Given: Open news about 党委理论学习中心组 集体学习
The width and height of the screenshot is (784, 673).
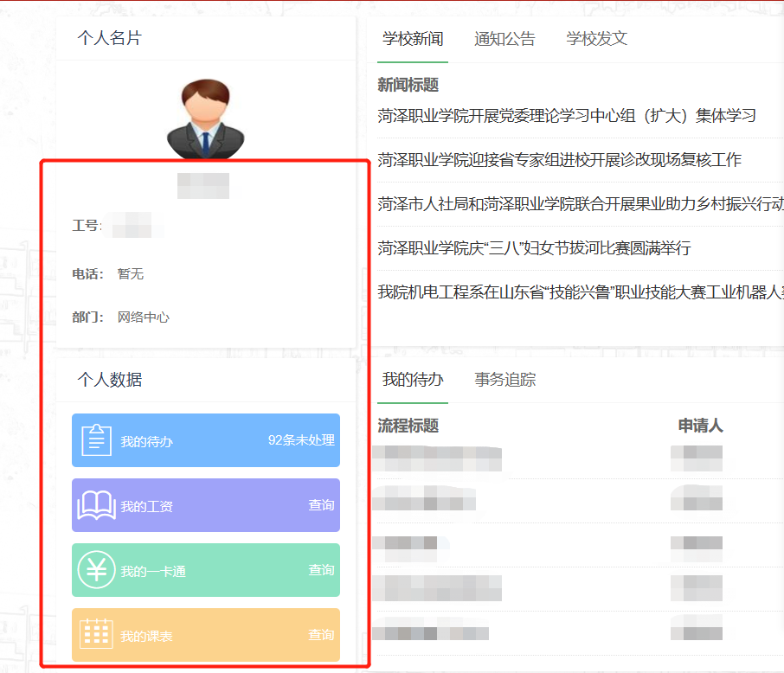Looking at the screenshot, I should (567, 116).
